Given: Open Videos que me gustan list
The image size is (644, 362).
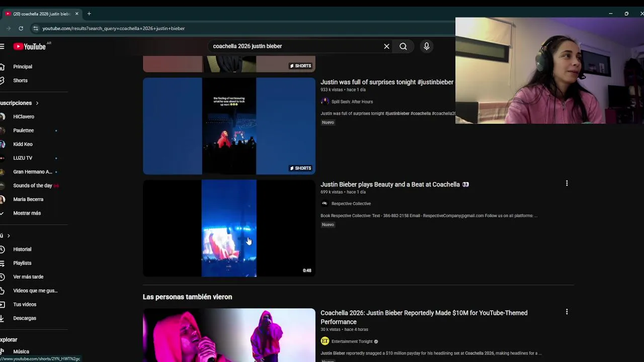Looking at the screenshot, I should click(35, 291).
